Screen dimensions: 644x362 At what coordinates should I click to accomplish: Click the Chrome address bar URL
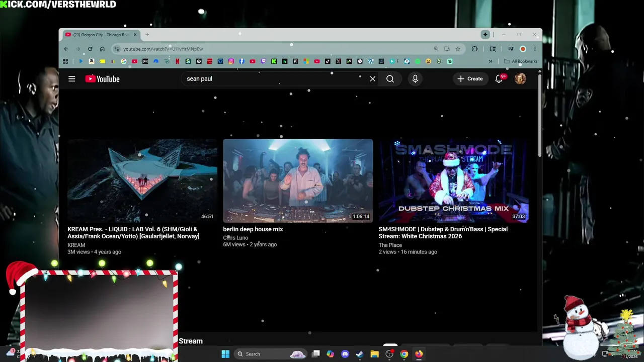163,49
